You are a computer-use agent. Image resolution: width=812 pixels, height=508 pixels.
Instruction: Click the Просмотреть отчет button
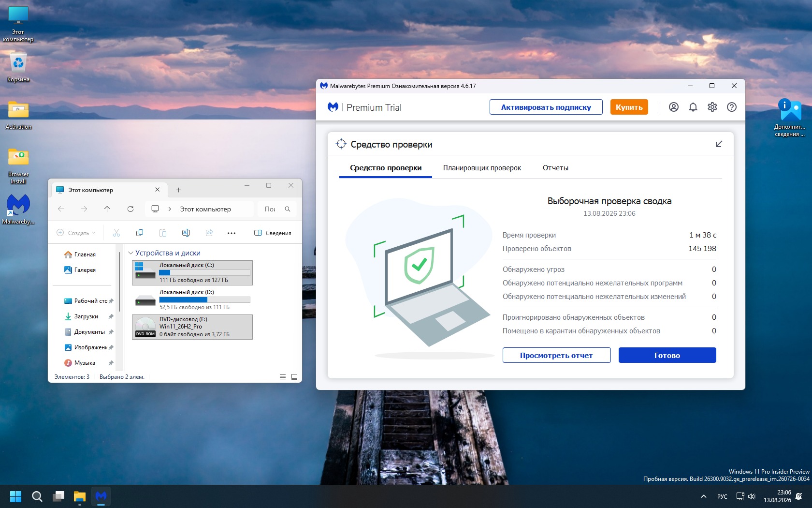click(x=556, y=355)
